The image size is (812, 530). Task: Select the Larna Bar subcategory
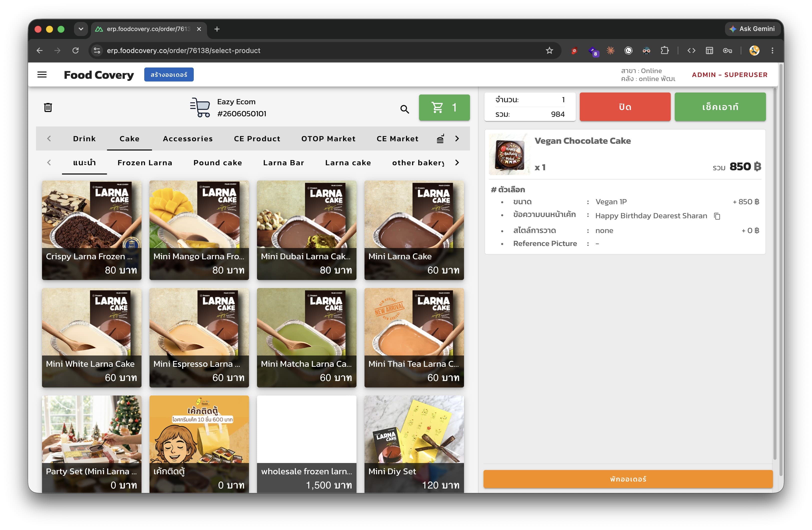pos(283,163)
